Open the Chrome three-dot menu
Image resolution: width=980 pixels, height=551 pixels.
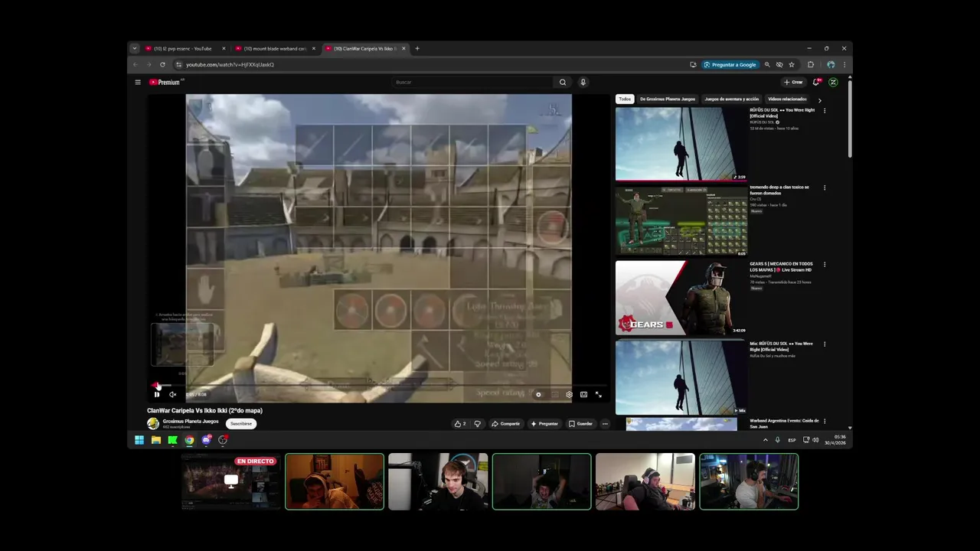844,64
